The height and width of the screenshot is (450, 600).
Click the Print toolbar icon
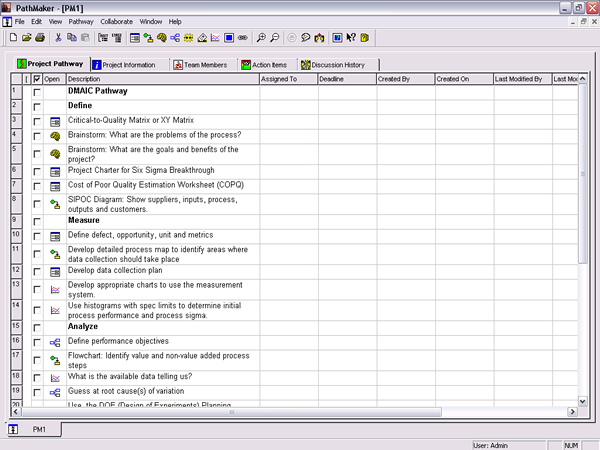click(x=40, y=38)
